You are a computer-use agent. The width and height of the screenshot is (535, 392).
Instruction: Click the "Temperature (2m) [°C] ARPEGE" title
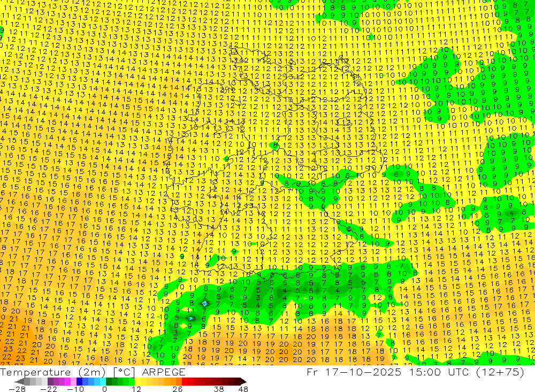93,372
